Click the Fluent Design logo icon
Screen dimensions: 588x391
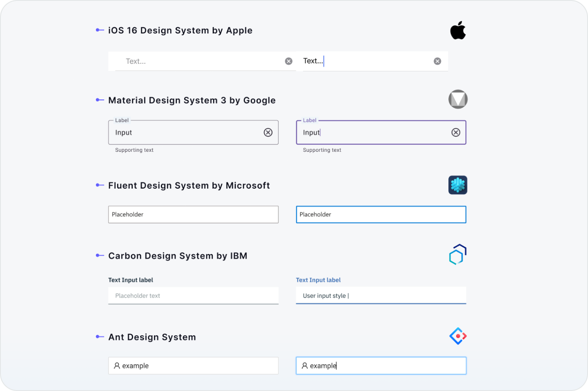pyautogui.click(x=458, y=185)
